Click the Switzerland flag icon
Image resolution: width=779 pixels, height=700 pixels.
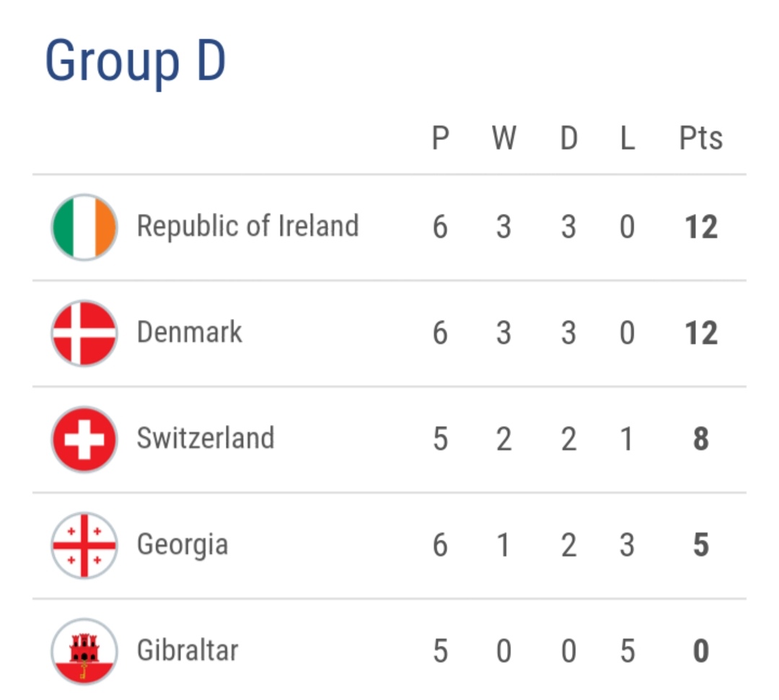point(84,439)
